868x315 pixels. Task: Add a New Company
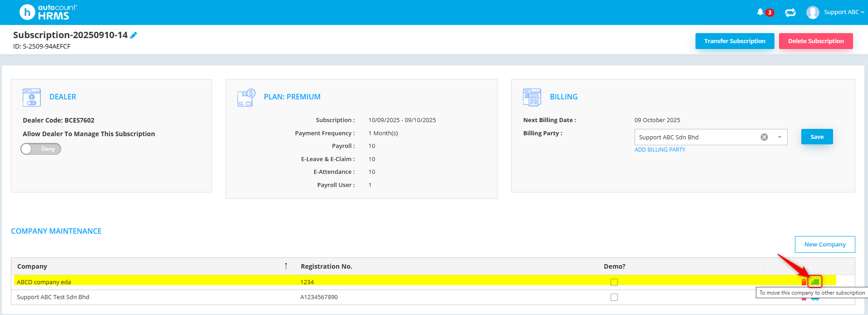pyautogui.click(x=825, y=244)
